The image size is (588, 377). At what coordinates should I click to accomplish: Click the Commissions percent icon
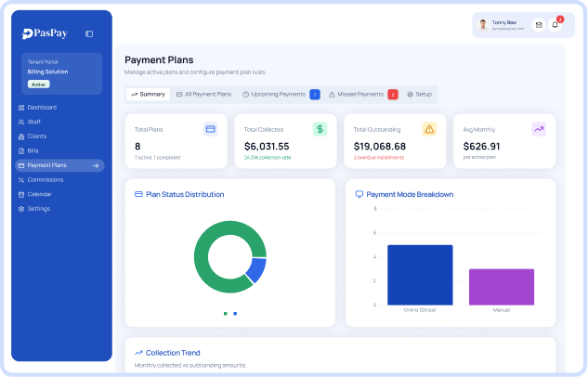(21, 180)
